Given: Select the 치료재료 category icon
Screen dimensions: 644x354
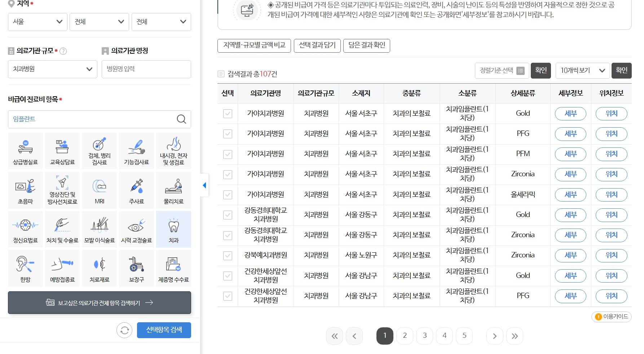Looking at the screenshot, I should (100, 269).
